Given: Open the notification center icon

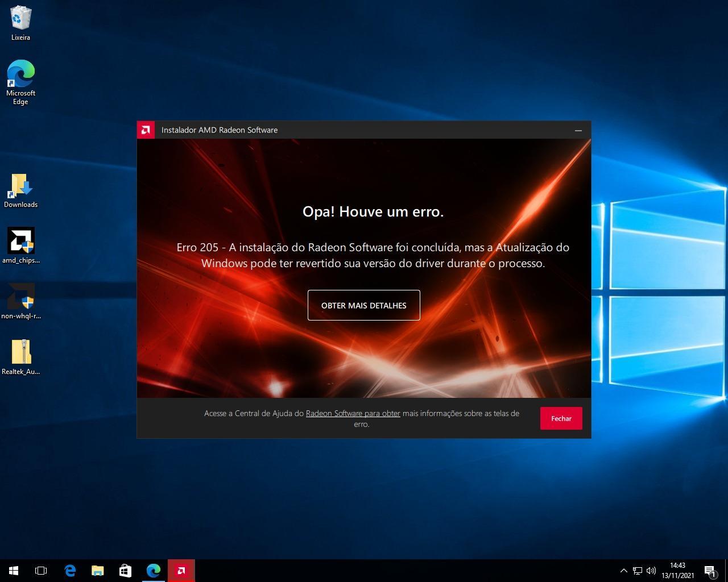Looking at the screenshot, I should tap(710, 571).
